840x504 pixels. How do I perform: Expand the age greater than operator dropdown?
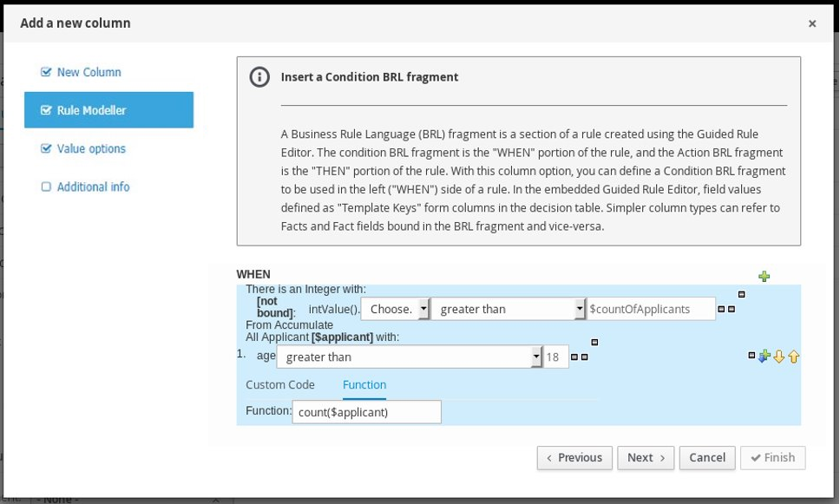coord(409,357)
